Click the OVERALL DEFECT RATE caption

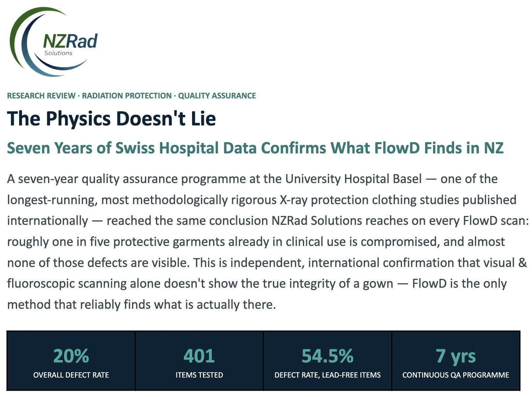pos(71,375)
